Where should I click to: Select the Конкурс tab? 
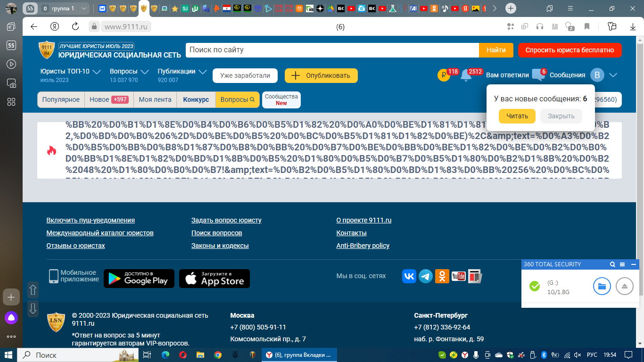coord(196,100)
